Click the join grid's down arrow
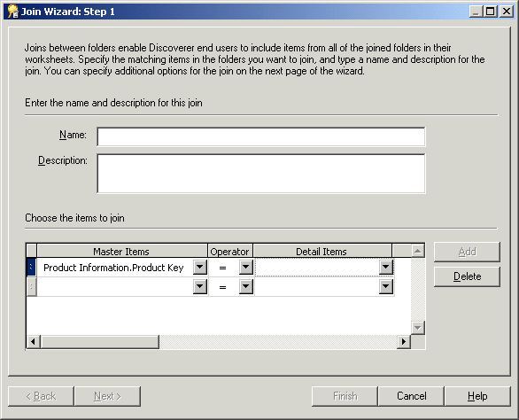This screenshot has height=420, width=519. coord(418,328)
